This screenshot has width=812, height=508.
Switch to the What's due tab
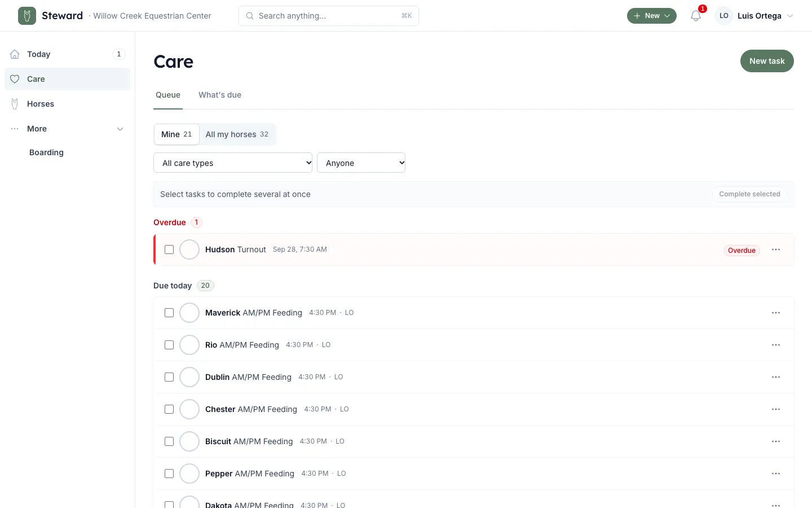coord(220,95)
